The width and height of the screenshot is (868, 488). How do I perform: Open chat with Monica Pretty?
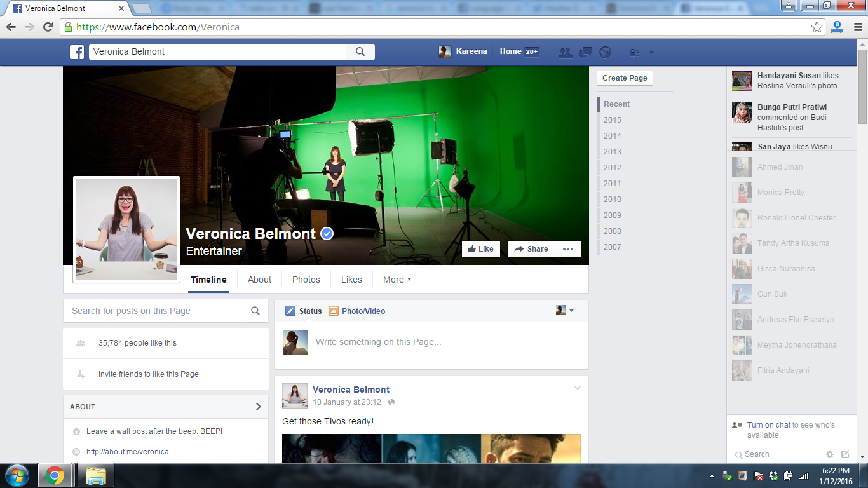pyautogui.click(x=792, y=193)
